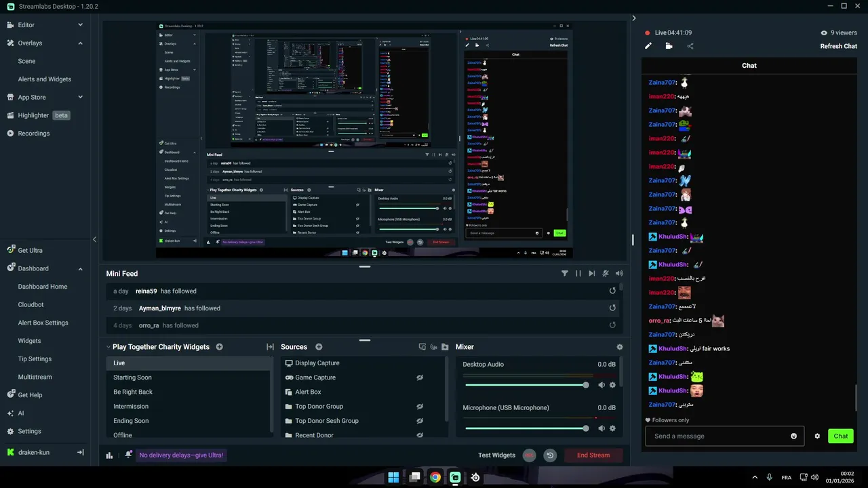Open Settings gear in sidebar
Screen dimensions: 868x488
click(x=10, y=431)
